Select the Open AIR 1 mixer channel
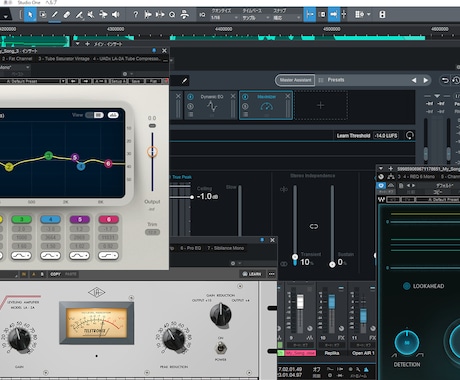Viewport: 460px width, 380px height. [x=363, y=353]
